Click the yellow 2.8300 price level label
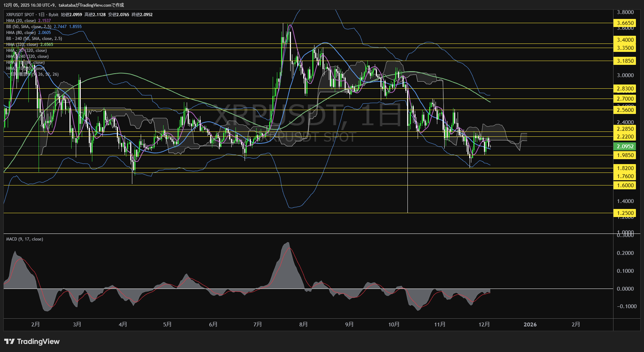The height and width of the screenshot is (352, 644). pos(625,89)
